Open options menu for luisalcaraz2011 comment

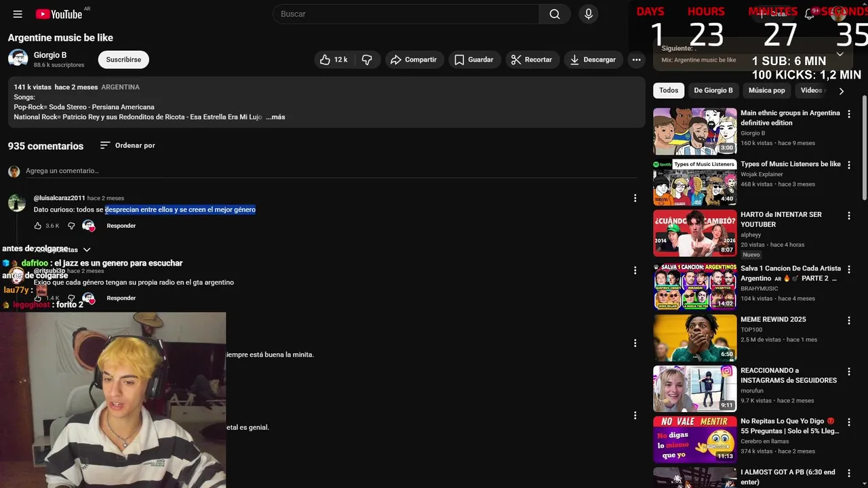635,198
